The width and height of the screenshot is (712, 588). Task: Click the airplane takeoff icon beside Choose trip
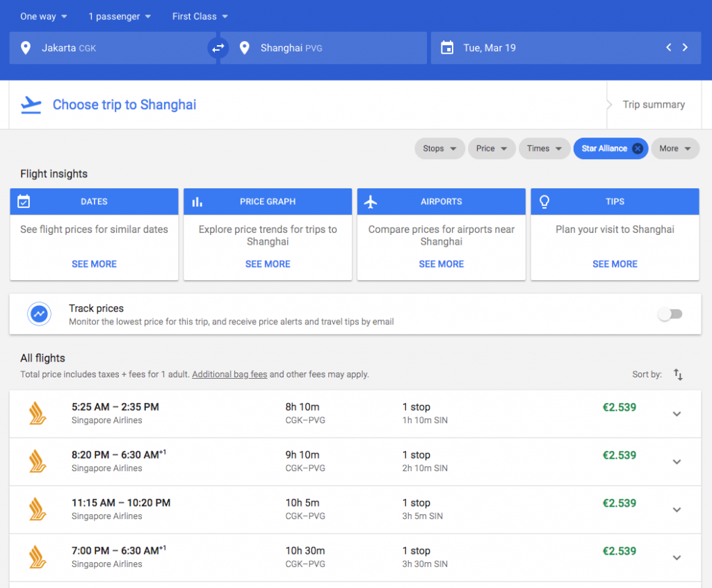[31, 105]
